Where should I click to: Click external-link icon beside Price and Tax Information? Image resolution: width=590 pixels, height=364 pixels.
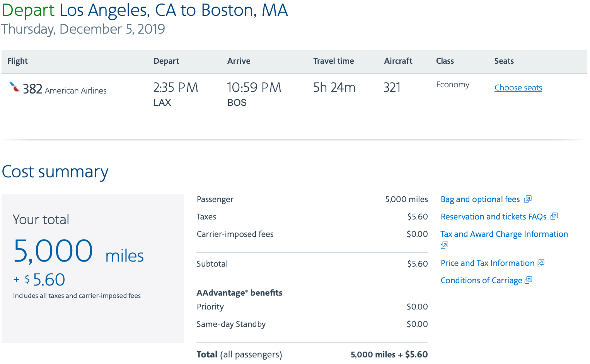541,263
